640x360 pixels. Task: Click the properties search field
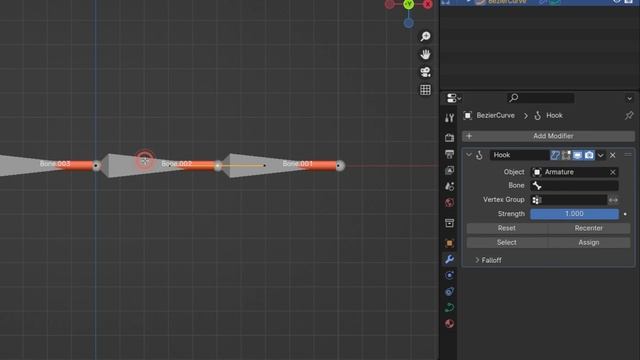540,98
